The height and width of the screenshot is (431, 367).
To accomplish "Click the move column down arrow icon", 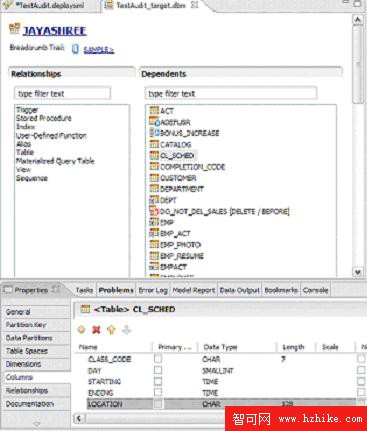I will click(x=126, y=330).
